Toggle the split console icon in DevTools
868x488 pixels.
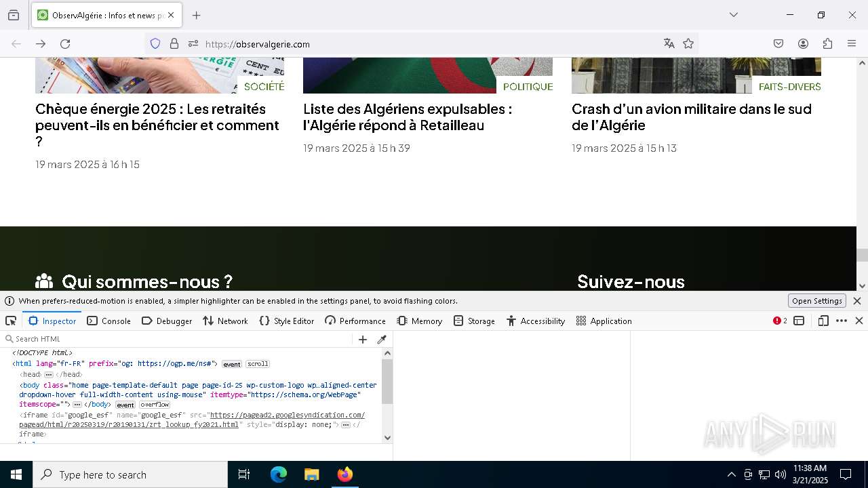point(799,321)
